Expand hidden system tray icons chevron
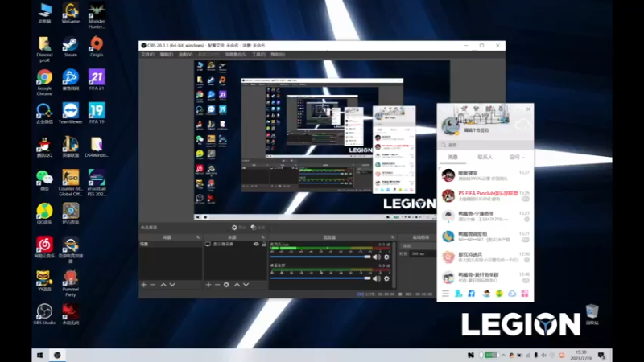This screenshot has width=644, height=362. (502, 355)
